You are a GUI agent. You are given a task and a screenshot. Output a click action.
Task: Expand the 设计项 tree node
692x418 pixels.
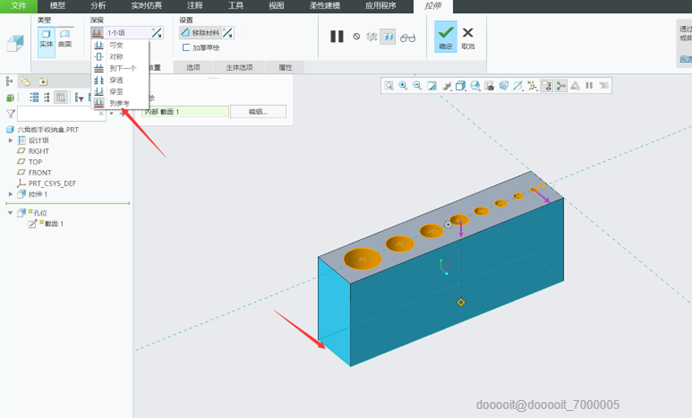point(10,141)
